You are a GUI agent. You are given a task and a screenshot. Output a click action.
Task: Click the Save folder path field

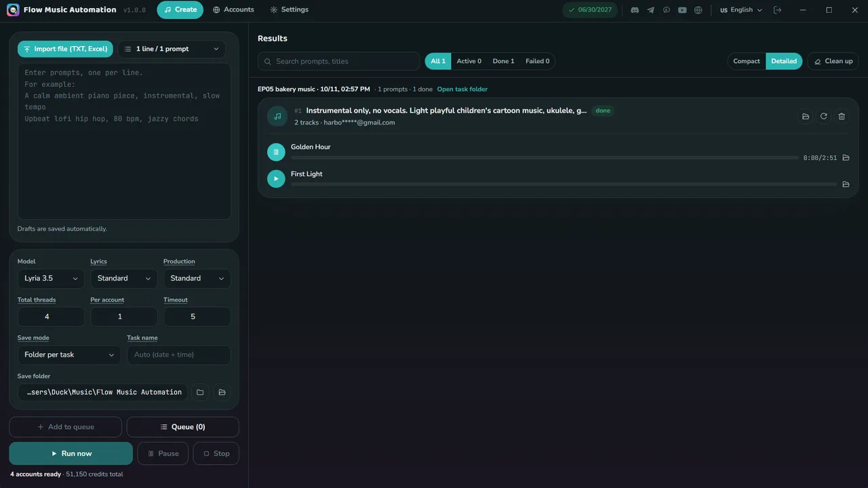tap(102, 392)
